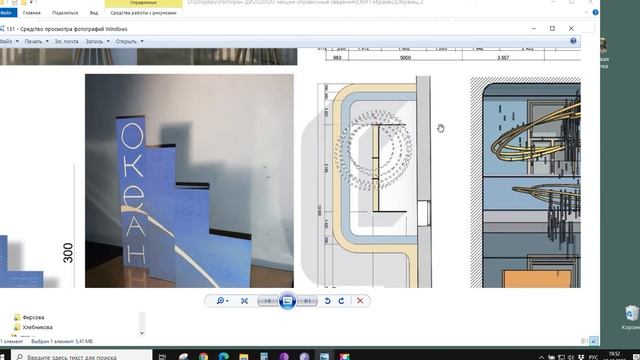The image size is (640, 360).
Task: Open Explorer help via the blue question mark icon
Action: [595, 13]
